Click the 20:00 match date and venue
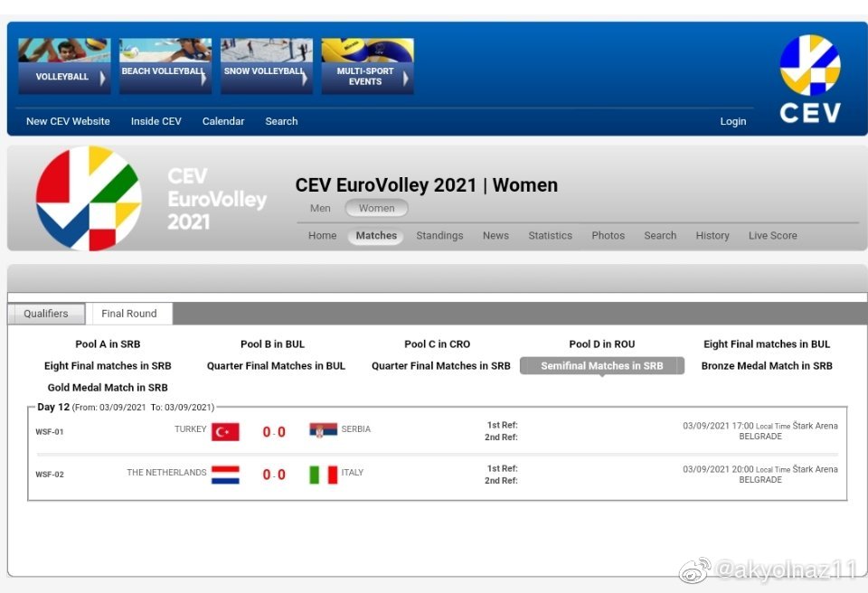868x593 pixels. pyautogui.click(x=760, y=474)
